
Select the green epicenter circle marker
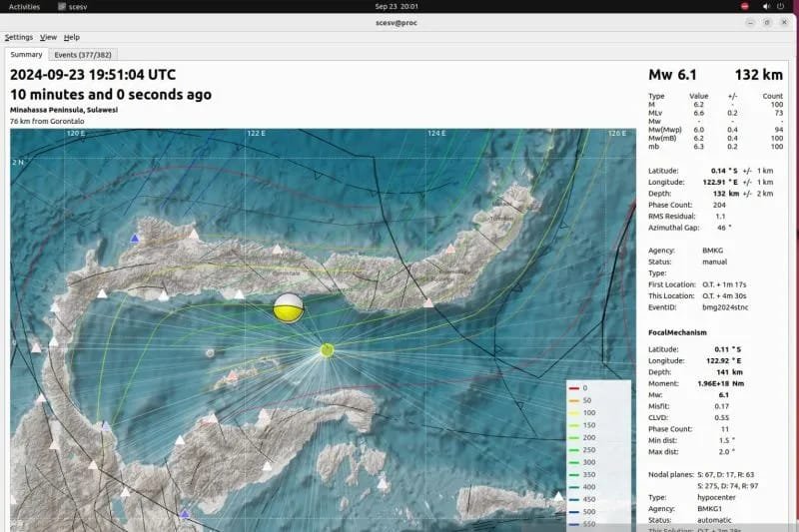pyautogui.click(x=327, y=349)
